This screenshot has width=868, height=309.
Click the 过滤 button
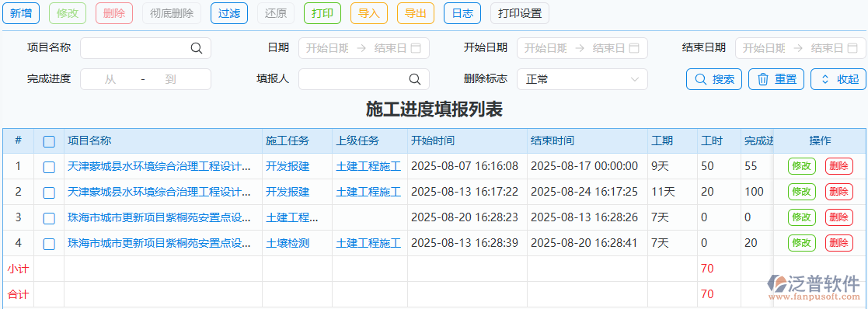click(x=229, y=14)
